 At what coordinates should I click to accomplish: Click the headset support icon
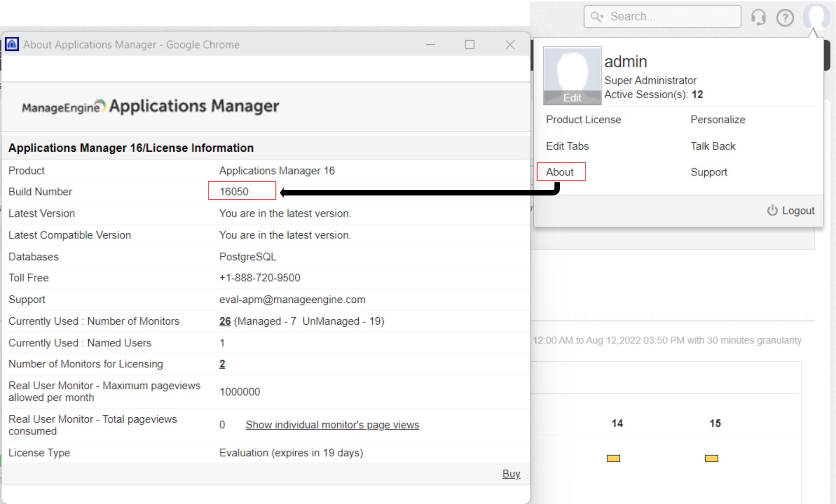pos(758,17)
